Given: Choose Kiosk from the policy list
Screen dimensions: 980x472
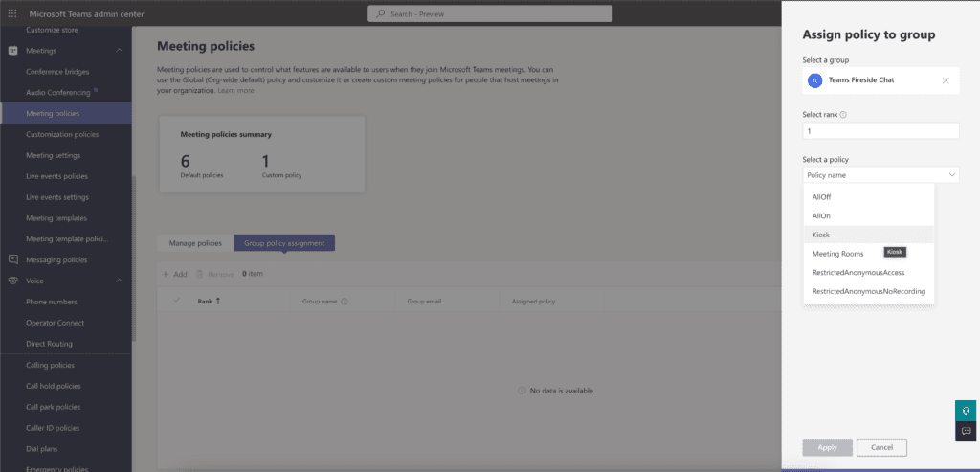Looking at the screenshot, I should 869,235.
